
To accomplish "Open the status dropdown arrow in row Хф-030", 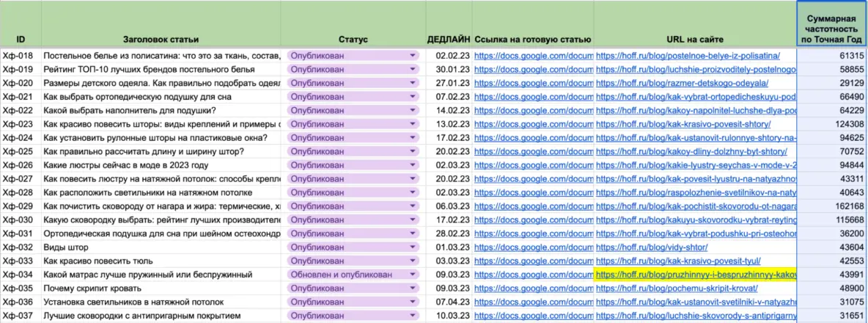I will point(413,219).
